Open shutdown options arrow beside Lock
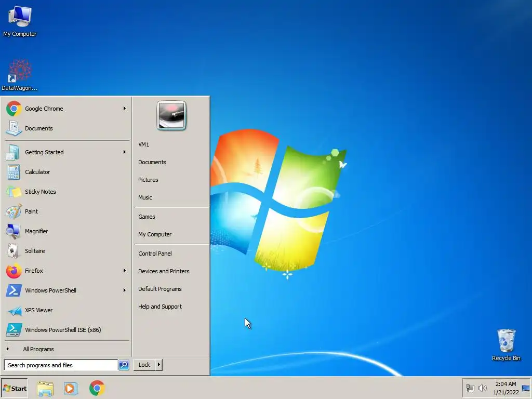This screenshot has height=399, width=532. coord(159,365)
